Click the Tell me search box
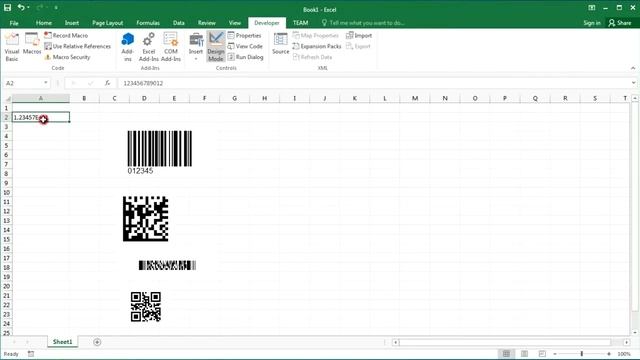The image size is (640, 360). tap(363, 23)
